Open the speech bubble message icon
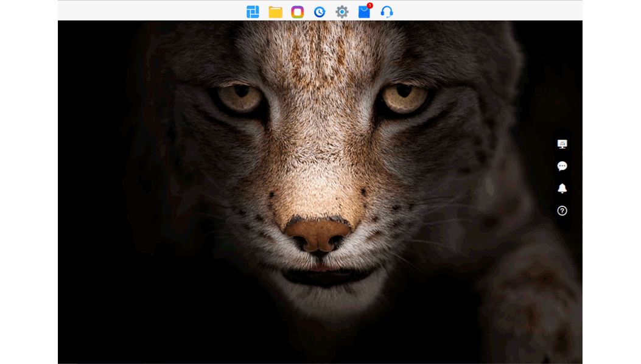 562,166
